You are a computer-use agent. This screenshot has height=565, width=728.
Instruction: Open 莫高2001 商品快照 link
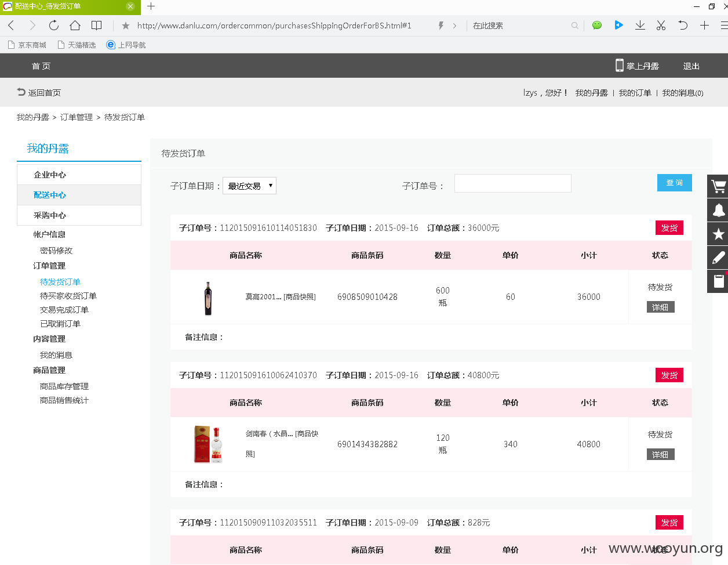300,297
